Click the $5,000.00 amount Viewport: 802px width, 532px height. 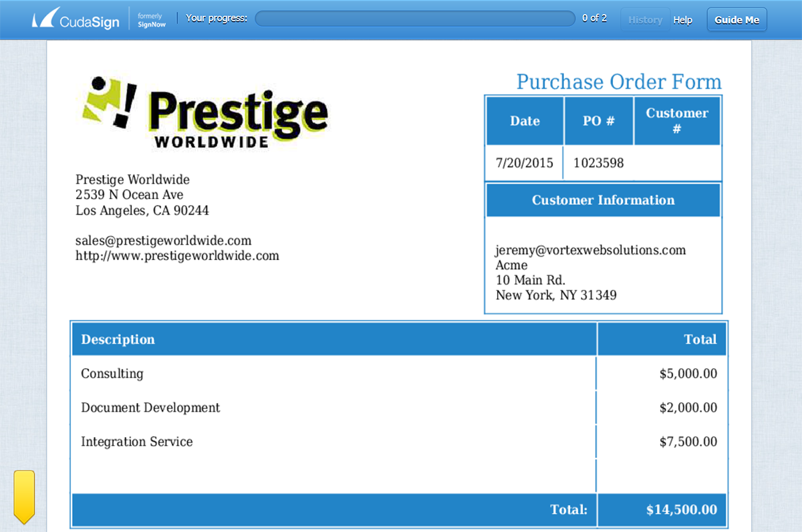(688, 374)
